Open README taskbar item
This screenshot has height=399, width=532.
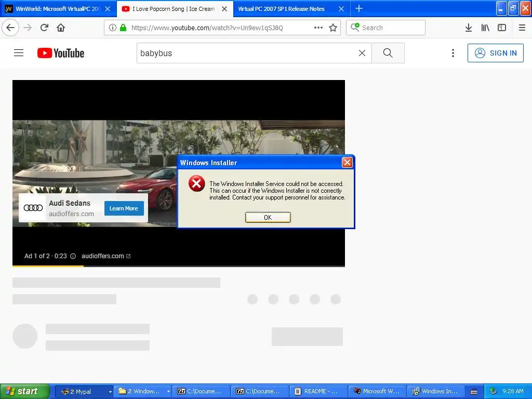tap(317, 391)
